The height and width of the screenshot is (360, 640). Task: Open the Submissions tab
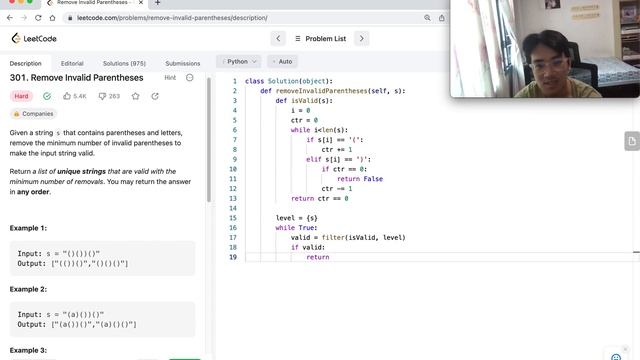[x=182, y=63]
